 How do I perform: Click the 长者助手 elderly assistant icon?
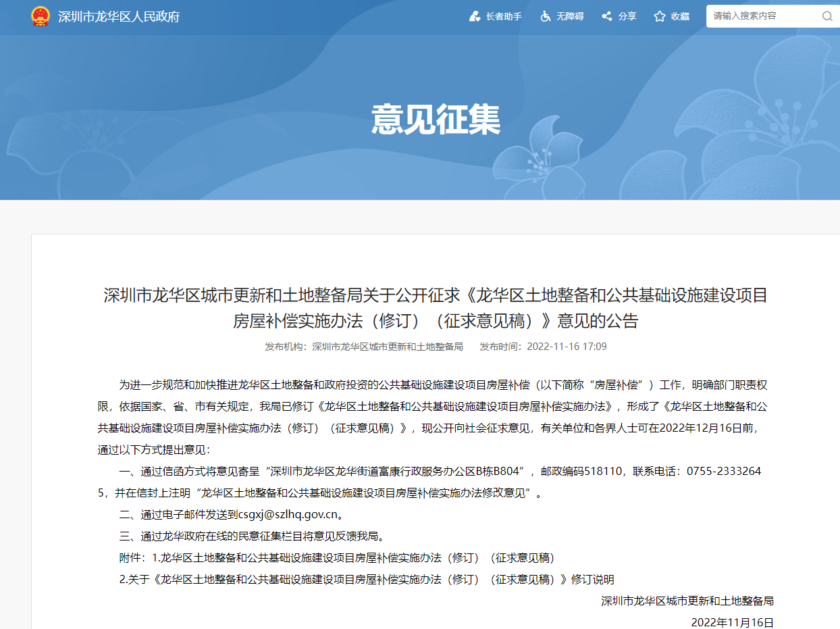(x=475, y=16)
